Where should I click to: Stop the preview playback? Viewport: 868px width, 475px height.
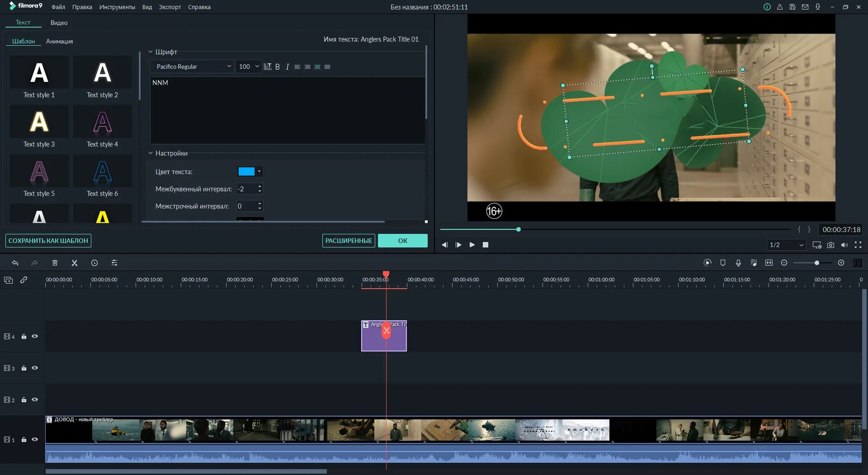[x=486, y=245]
